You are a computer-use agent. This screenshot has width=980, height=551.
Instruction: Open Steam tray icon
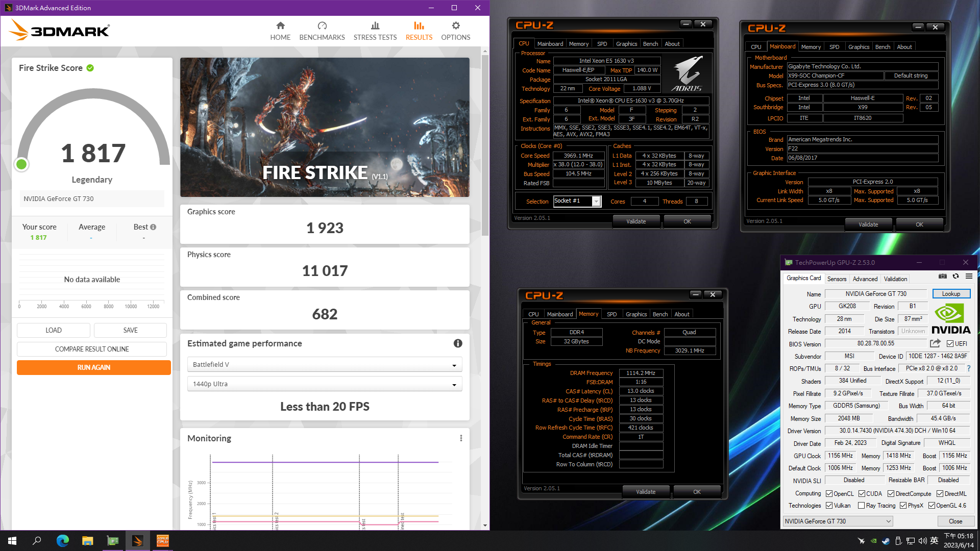886,541
